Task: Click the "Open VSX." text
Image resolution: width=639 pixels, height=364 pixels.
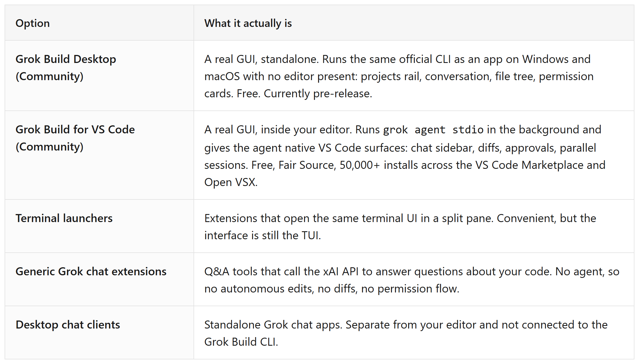Action: click(x=231, y=182)
